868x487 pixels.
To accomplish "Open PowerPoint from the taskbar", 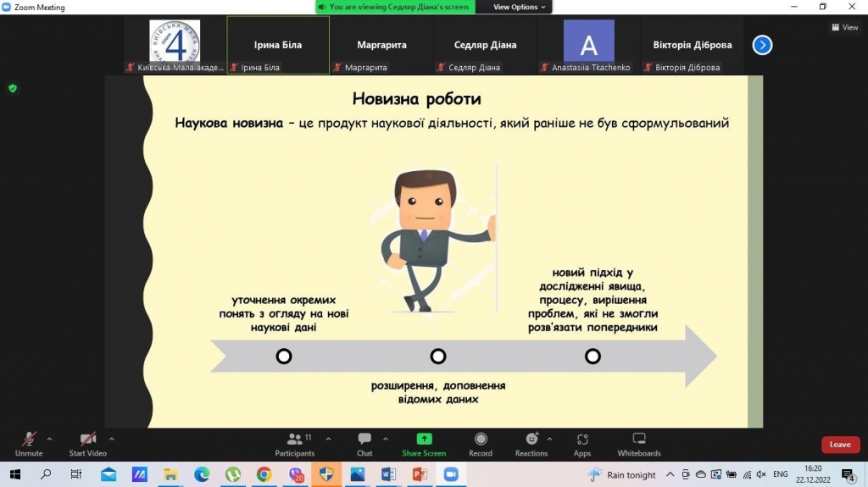I will [x=420, y=474].
